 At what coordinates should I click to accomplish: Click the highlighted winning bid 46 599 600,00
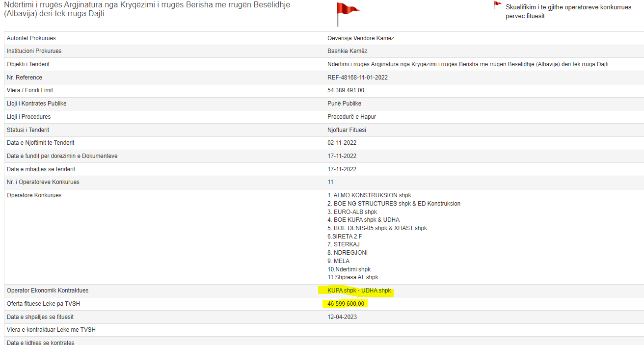click(x=346, y=304)
